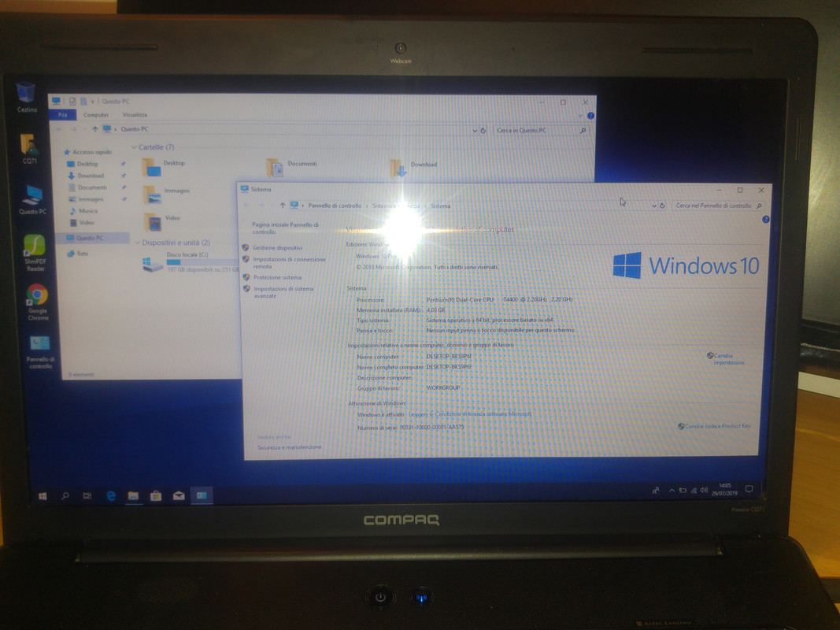
Task: Open taskbar search magnifier
Action: (65, 496)
